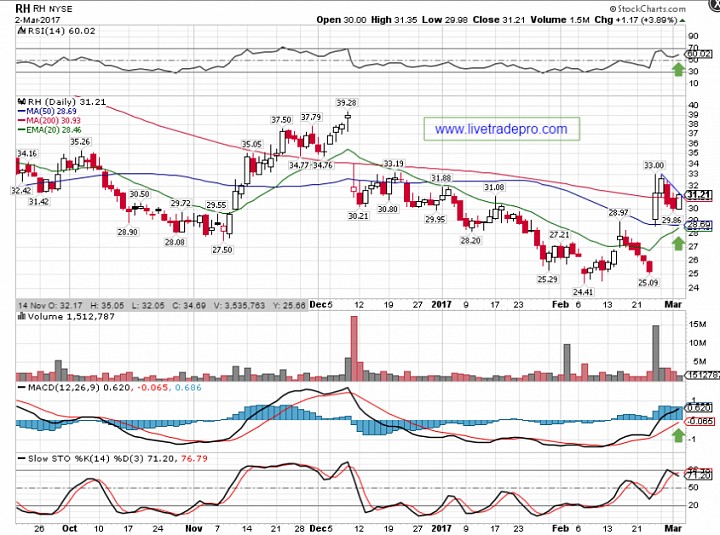The height and width of the screenshot is (535, 720).
Task: Select the Volume 1,512,787 legend
Action: [x=71, y=316]
